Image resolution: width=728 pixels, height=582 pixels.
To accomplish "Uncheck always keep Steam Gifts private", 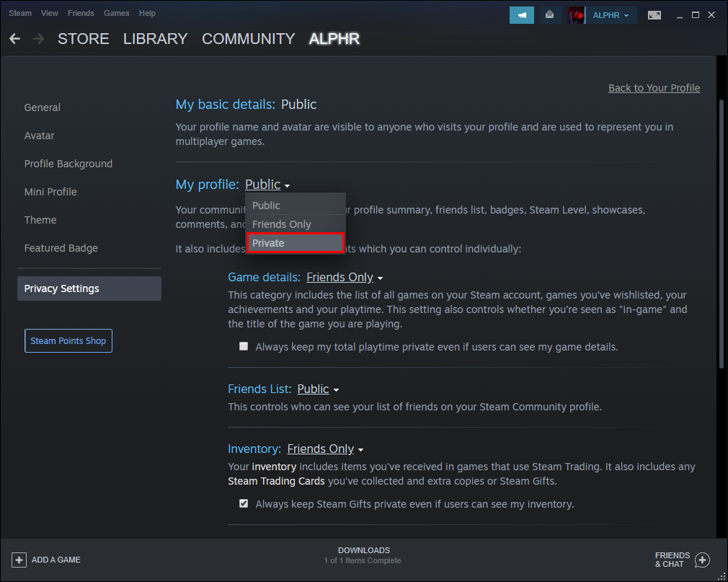I will 244,503.
